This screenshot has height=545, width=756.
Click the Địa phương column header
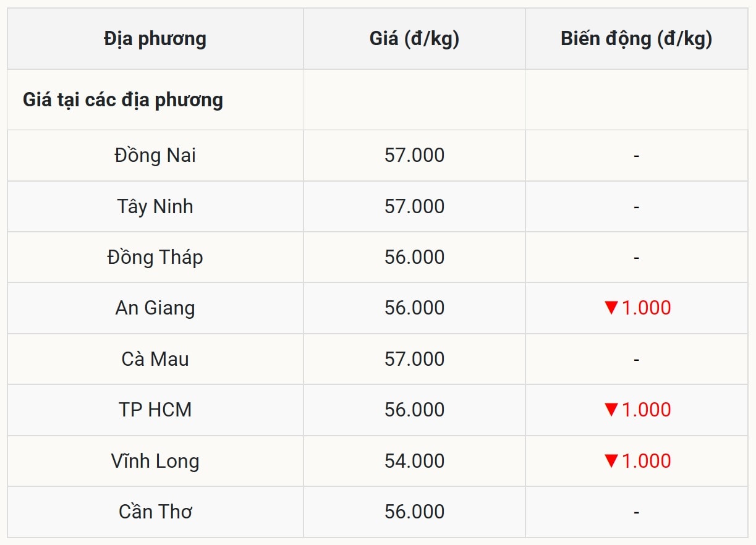155,39
